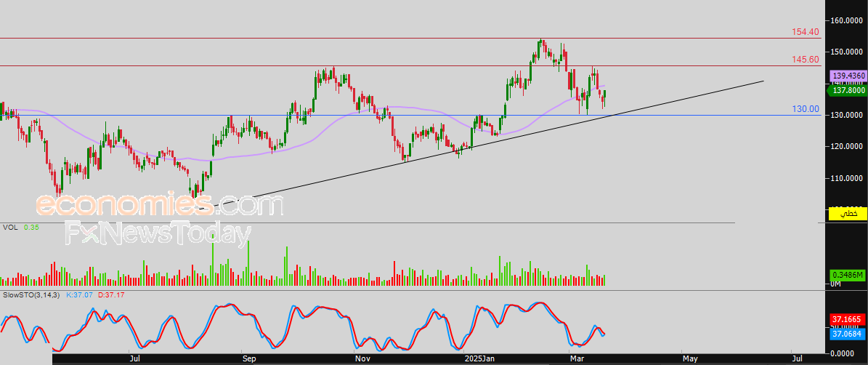
Task: Click the D:37.17 stochastic reading
Action: 110,295
